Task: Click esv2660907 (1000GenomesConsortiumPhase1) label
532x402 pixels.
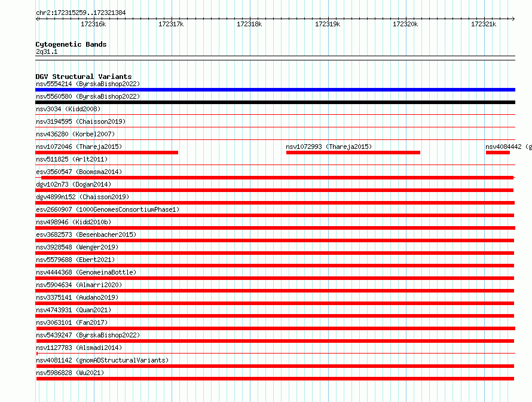Action: (108, 209)
